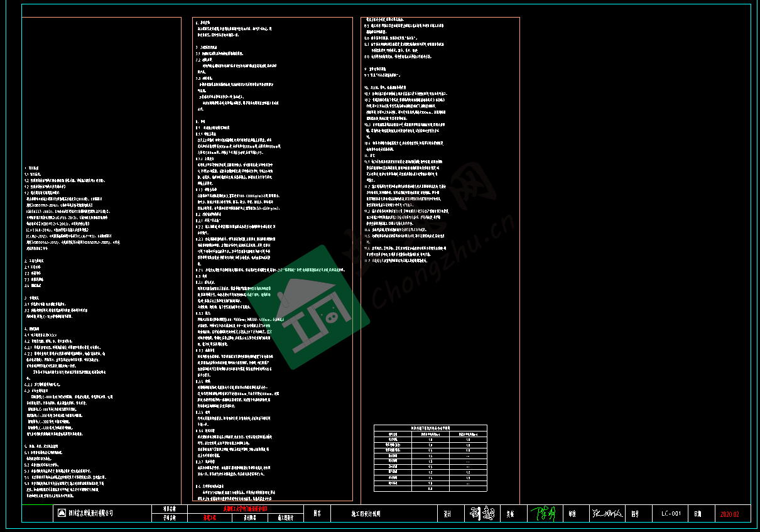Click the right column header of table
Image resolution: width=760 pixels, height=532 pixels.
click(x=468, y=433)
